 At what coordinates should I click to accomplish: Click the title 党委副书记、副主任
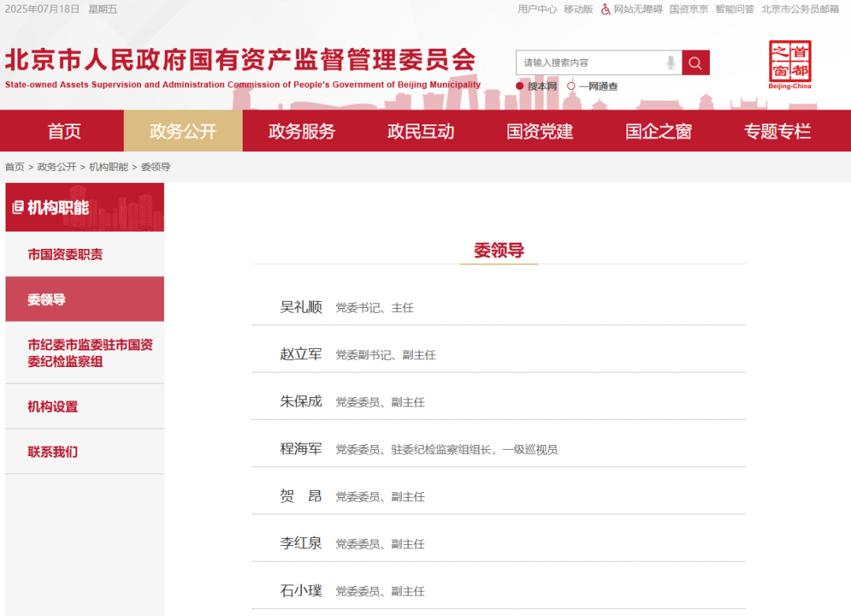(x=386, y=355)
